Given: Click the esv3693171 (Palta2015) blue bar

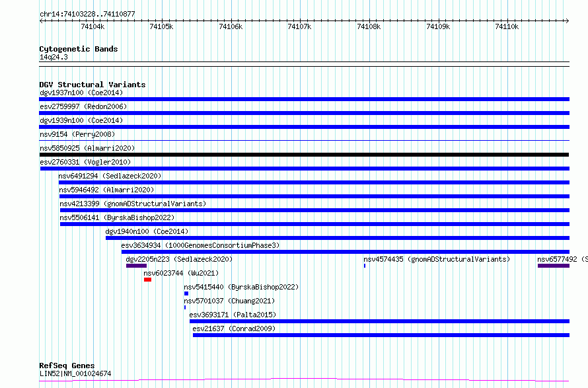Looking at the screenshot, I should pyautogui.click(x=379, y=321).
